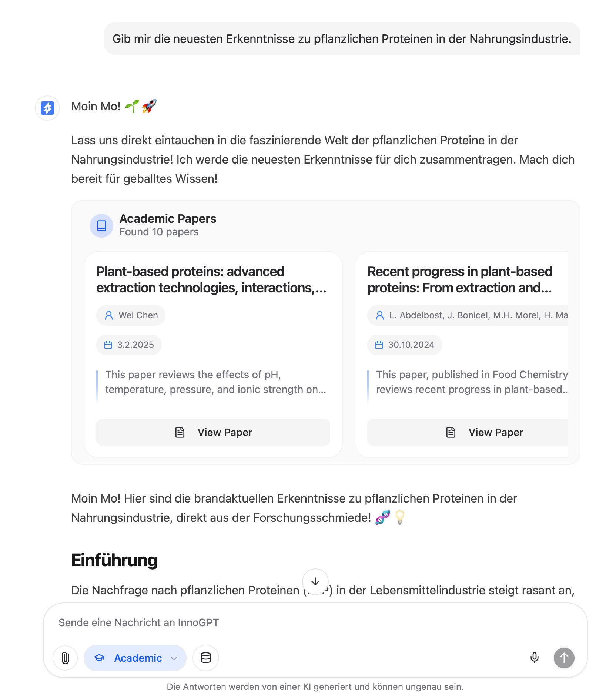The height and width of the screenshot is (695, 616).
Task: Open the Plant-based proteins extraction paper title
Action: click(x=211, y=279)
